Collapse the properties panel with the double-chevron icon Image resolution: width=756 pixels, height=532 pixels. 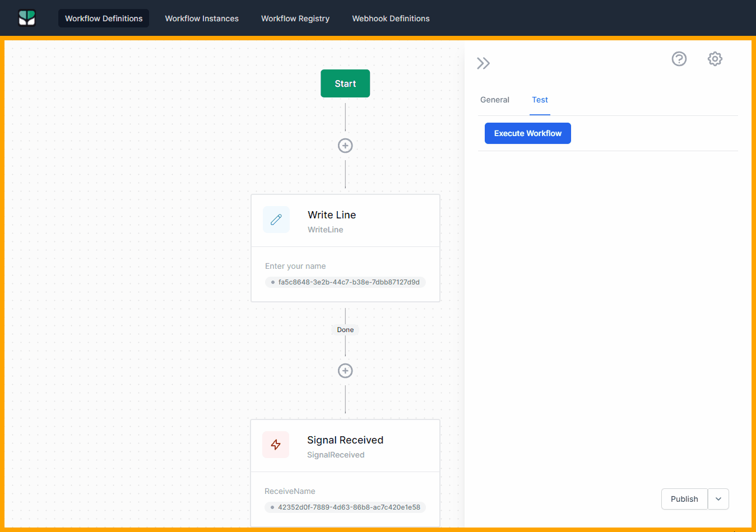(x=483, y=63)
